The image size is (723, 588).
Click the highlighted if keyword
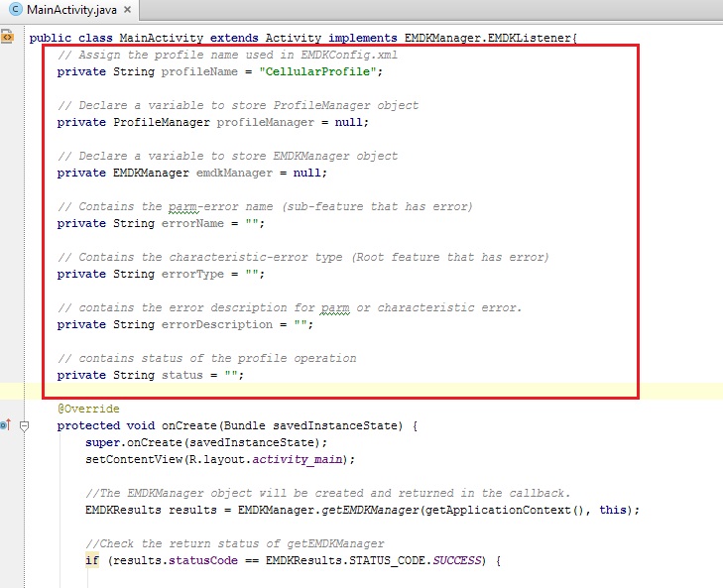pyautogui.click(x=92, y=560)
